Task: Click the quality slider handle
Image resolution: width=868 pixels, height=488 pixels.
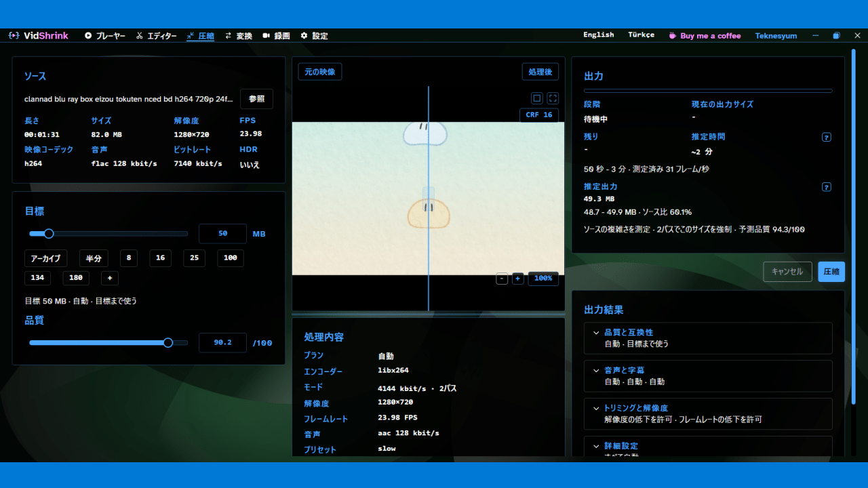Action: click(168, 343)
